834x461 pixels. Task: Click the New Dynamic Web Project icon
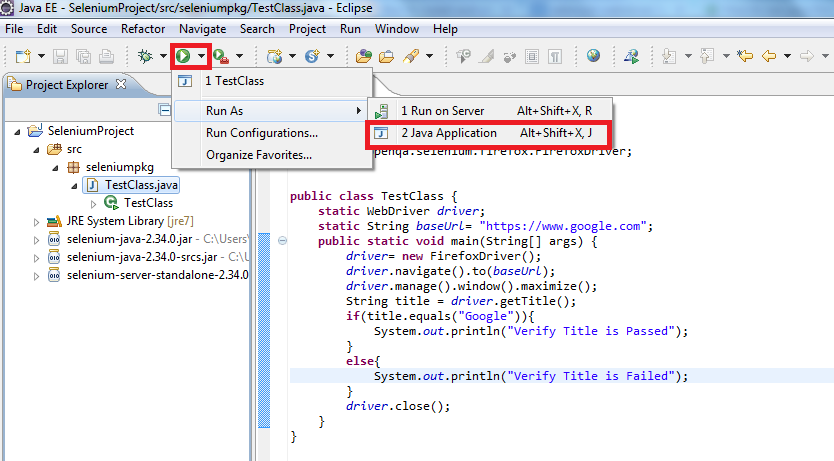274,56
